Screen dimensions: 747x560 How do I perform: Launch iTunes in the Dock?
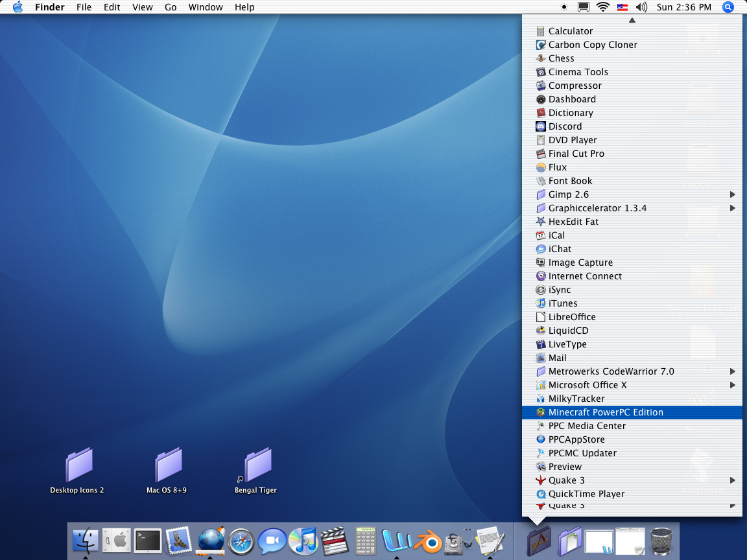[302, 541]
